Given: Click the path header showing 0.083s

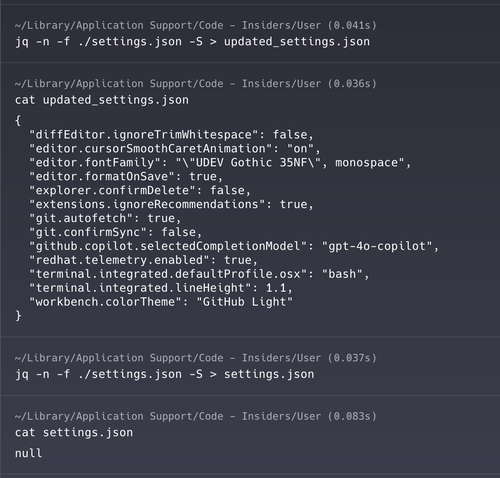Looking at the screenshot, I should click(196, 416).
